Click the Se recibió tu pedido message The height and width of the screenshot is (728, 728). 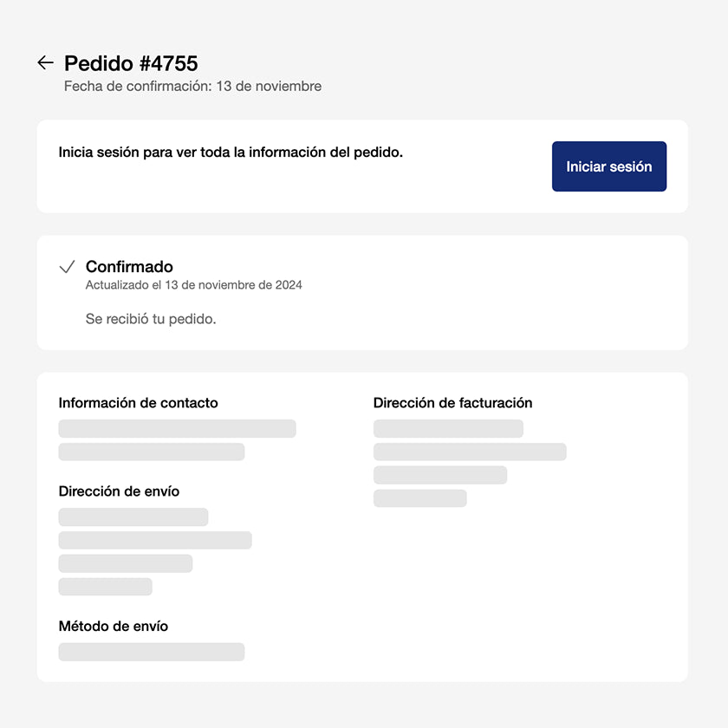coord(151,319)
